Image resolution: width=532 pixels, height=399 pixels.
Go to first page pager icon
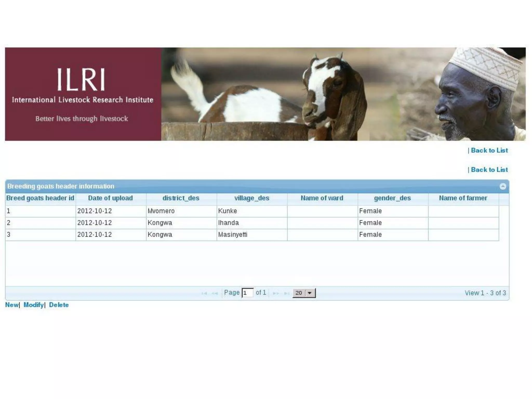204,293
